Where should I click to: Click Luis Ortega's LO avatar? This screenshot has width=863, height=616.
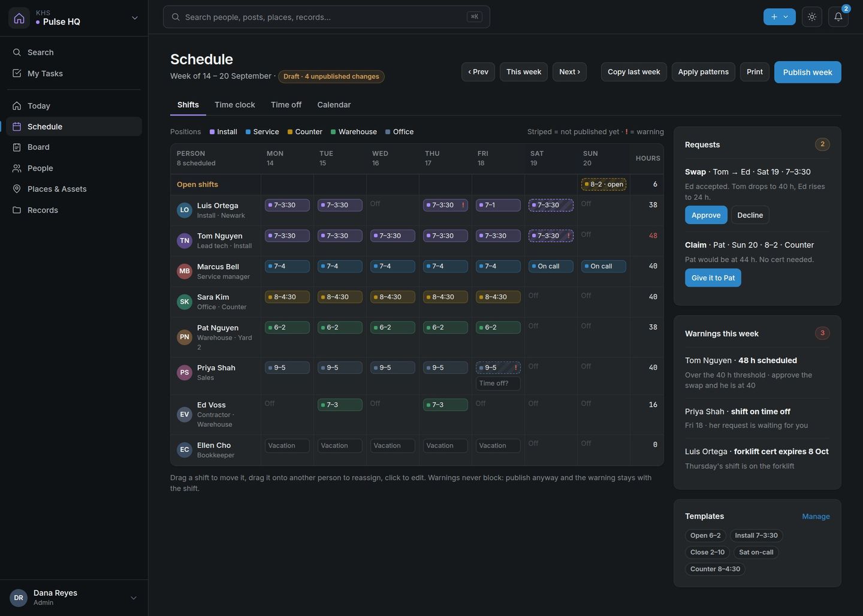point(185,210)
